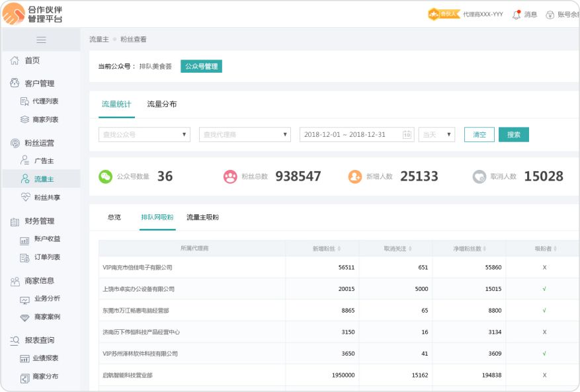Select the 流量主吸粉 sub-tab
580x392 pixels.
tap(202, 217)
